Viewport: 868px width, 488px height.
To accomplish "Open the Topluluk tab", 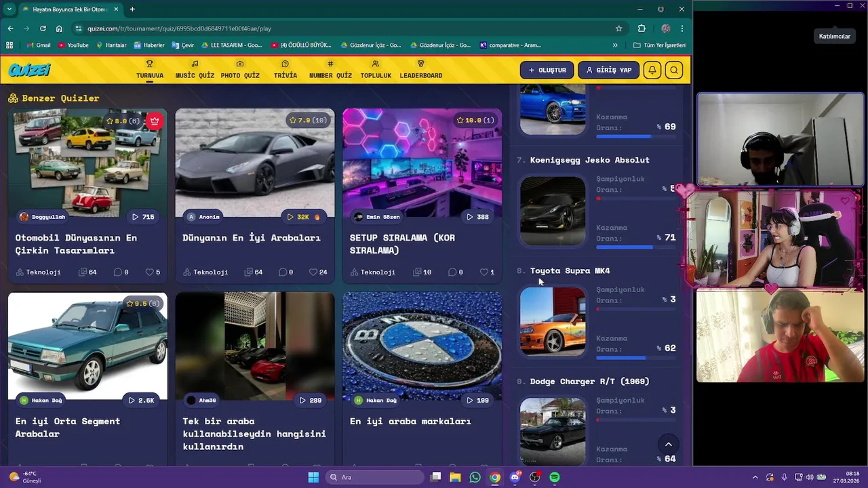I will tap(376, 70).
